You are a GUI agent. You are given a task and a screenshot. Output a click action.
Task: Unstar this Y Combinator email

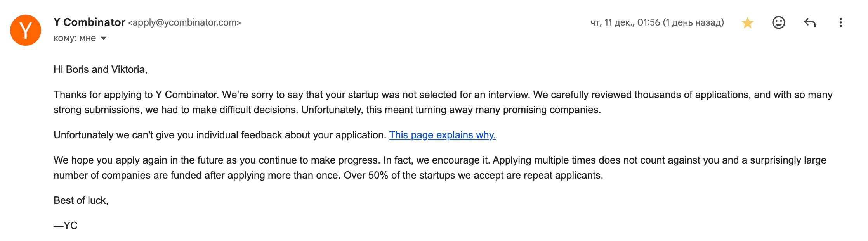[x=747, y=23]
